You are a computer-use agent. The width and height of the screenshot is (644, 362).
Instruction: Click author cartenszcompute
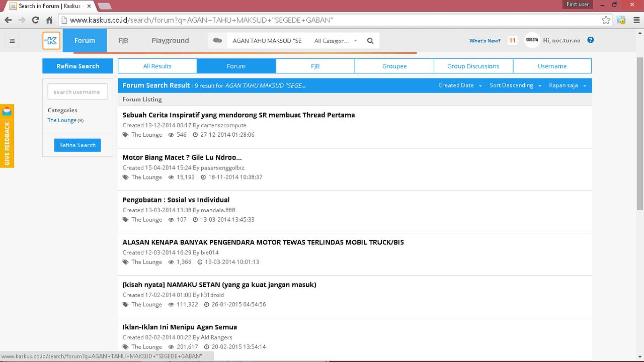[x=223, y=125]
